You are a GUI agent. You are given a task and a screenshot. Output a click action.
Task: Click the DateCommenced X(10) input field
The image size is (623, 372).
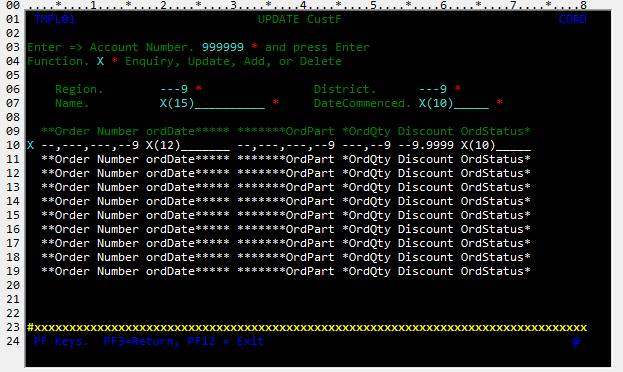(x=454, y=103)
